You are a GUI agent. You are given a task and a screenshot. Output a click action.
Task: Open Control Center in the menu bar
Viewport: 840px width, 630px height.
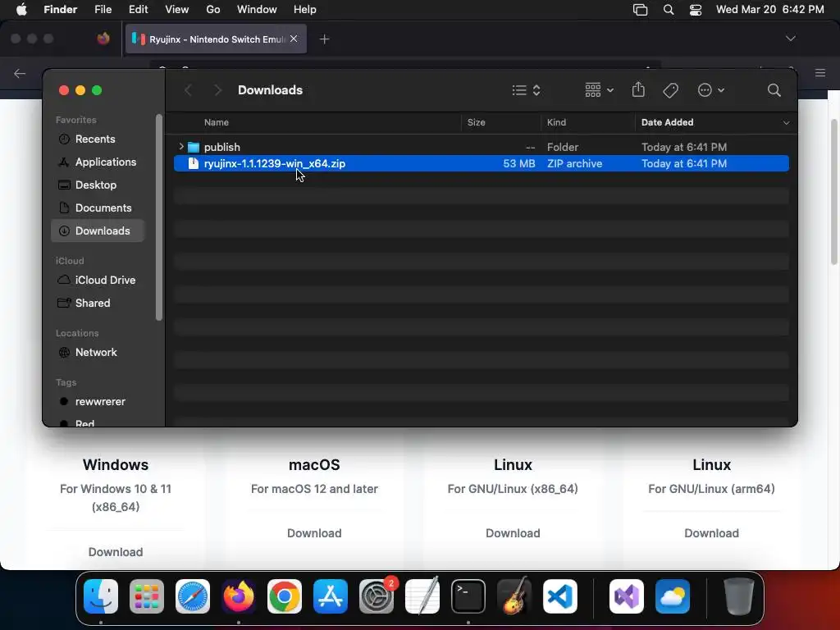click(696, 10)
